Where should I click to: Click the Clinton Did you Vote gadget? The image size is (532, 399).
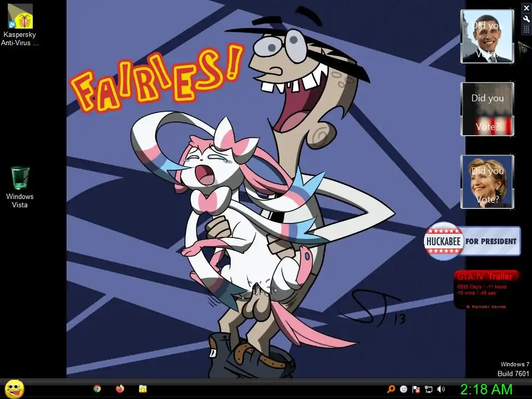[x=487, y=181]
